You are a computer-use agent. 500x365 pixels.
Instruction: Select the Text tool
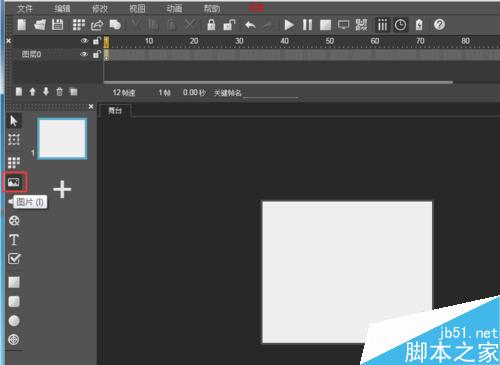coord(14,240)
